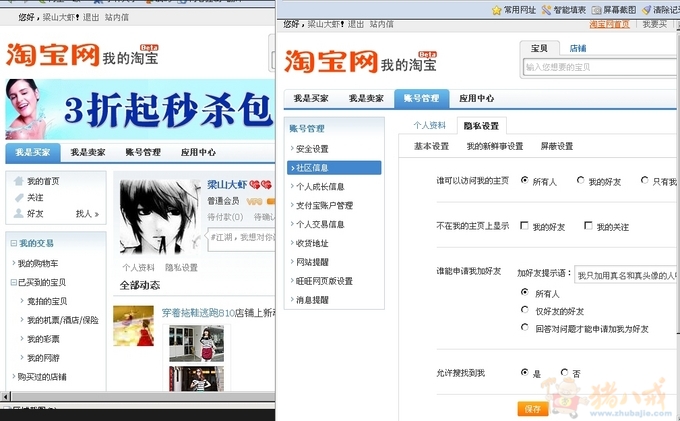Click the 加好友提示语 text field
This screenshot has width=680, height=421.
click(626, 275)
